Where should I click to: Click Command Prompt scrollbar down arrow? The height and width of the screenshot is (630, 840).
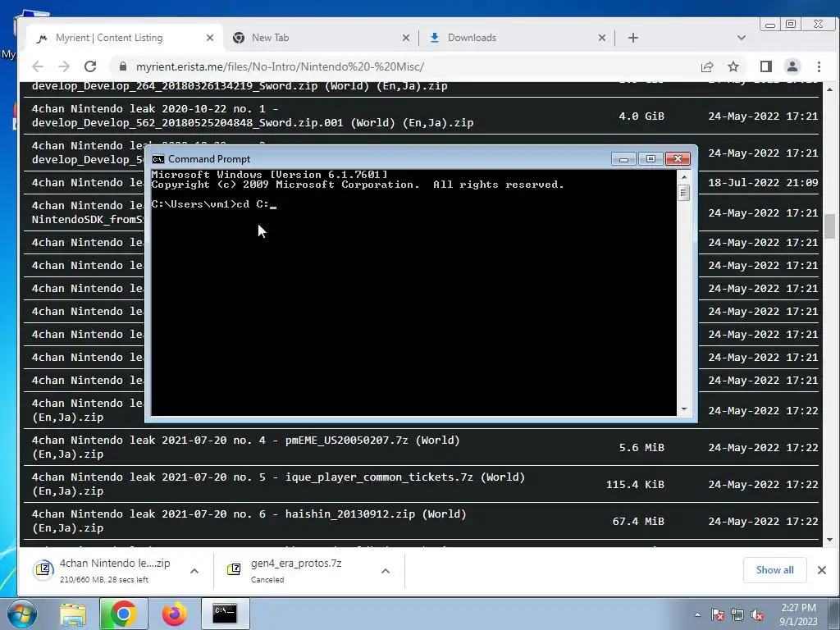click(683, 409)
